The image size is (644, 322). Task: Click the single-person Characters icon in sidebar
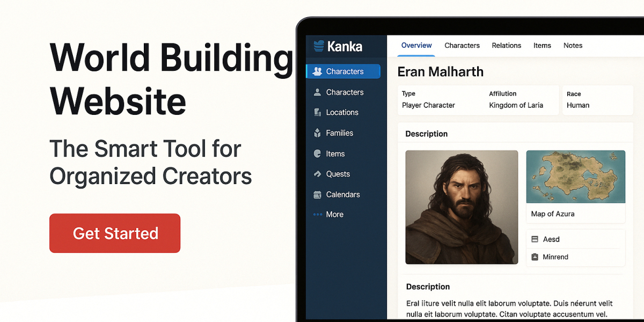pos(317,92)
